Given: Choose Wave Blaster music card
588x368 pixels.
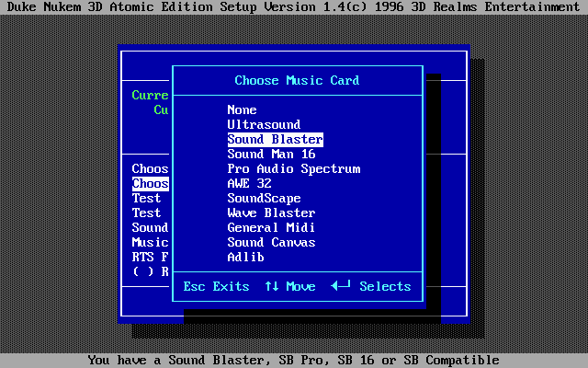Looking at the screenshot, I should click(x=272, y=213).
